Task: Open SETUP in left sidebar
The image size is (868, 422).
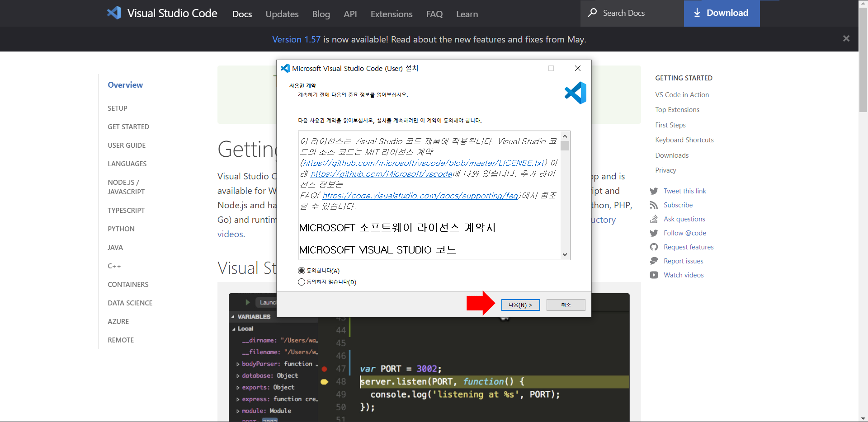Action: [x=118, y=108]
